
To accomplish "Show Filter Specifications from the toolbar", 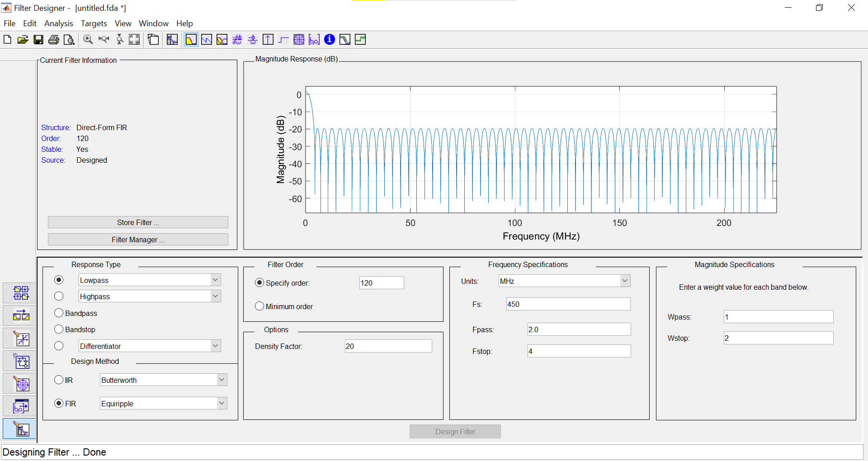I will [172, 40].
